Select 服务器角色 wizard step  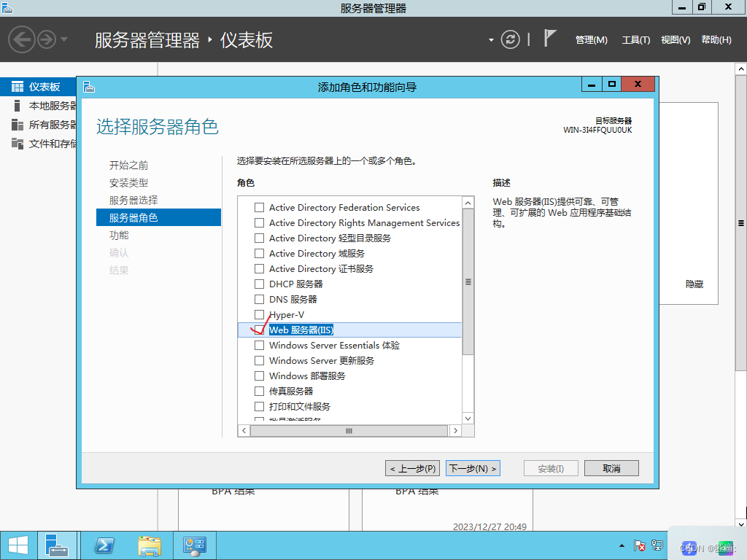[x=158, y=217]
